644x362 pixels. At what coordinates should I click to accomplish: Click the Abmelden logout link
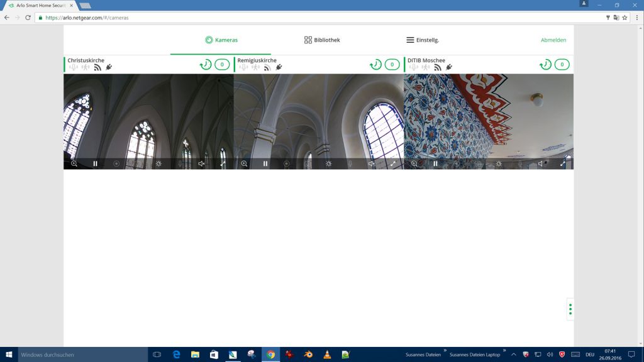tap(553, 40)
